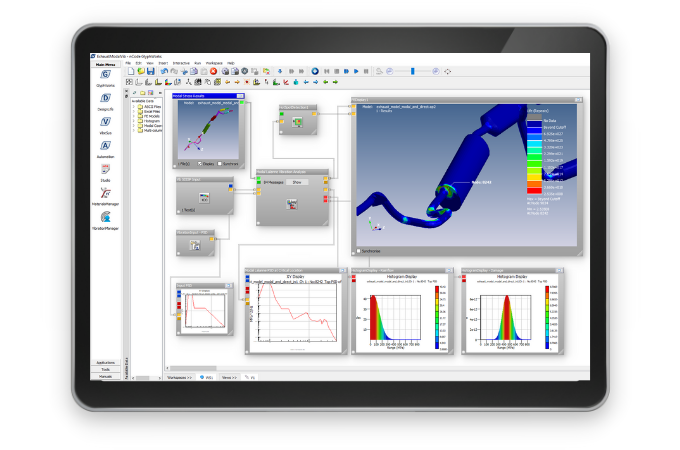Click the zoom slider handle in toolbar
The width and height of the screenshot is (680, 450).
tap(413, 71)
